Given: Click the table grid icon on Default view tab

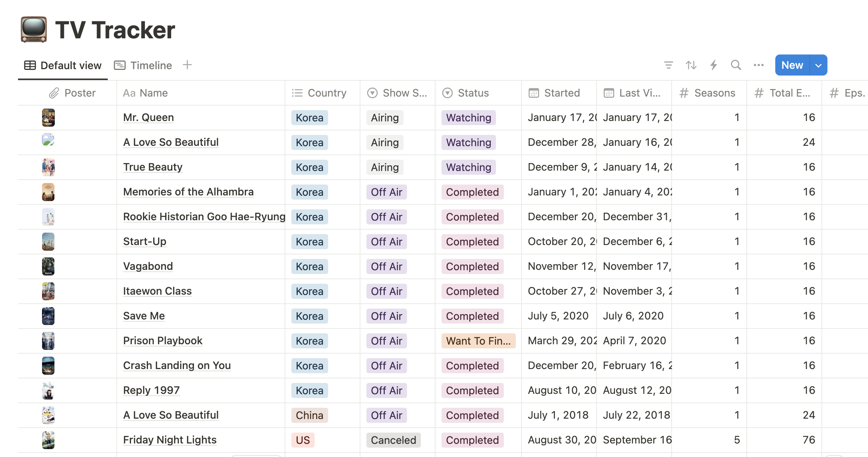Looking at the screenshot, I should [29, 65].
